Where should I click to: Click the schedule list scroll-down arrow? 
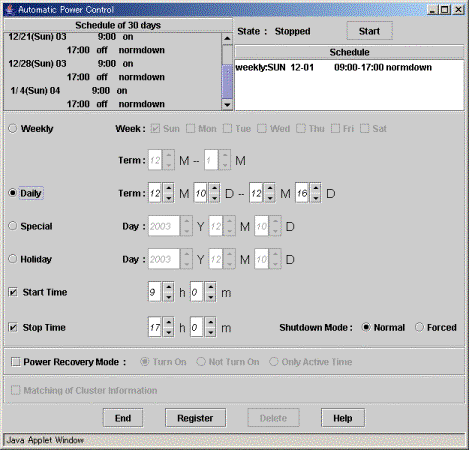click(227, 105)
